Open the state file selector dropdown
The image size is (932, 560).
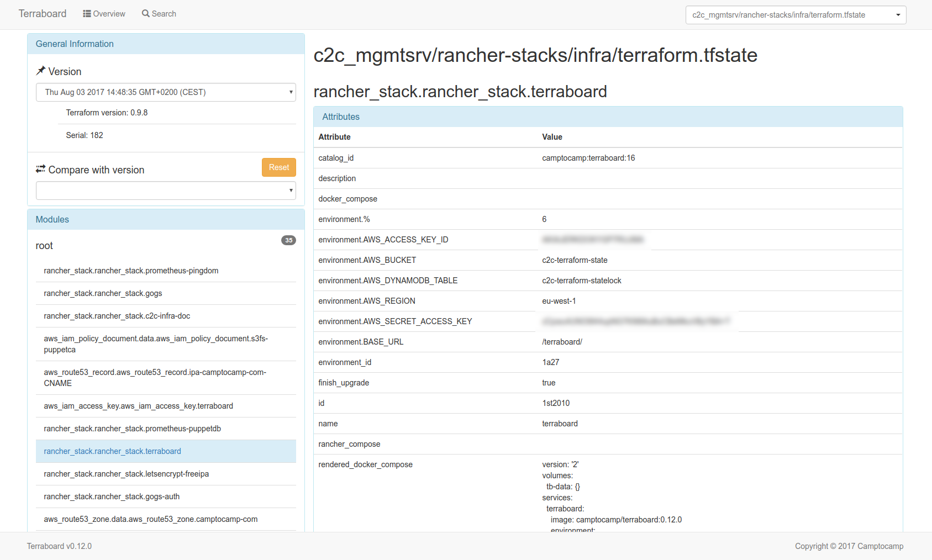796,15
